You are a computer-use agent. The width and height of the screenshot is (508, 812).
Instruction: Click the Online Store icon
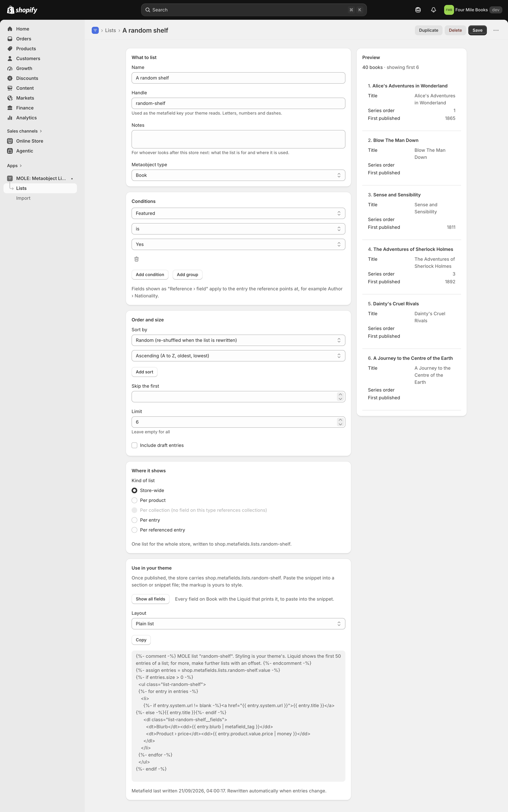[x=10, y=141]
